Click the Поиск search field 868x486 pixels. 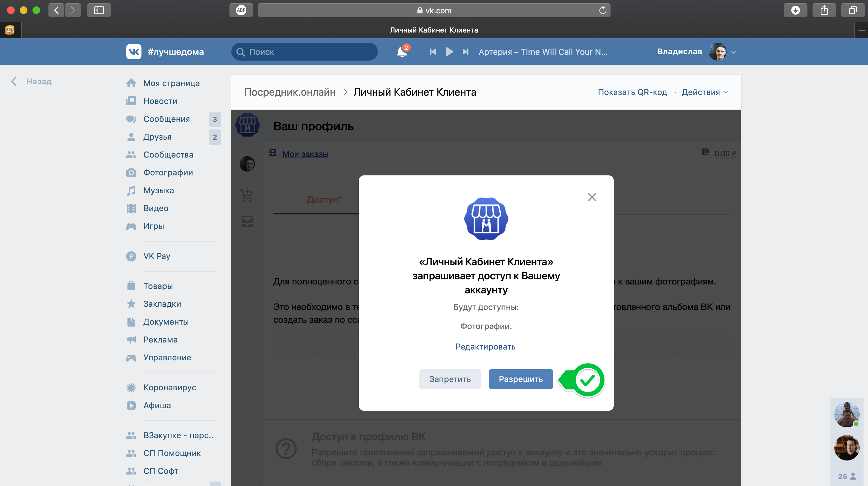tap(304, 52)
